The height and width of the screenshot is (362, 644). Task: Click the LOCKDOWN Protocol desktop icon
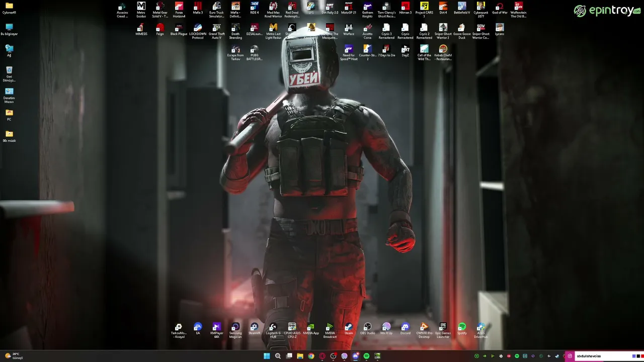click(x=198, y=31)
